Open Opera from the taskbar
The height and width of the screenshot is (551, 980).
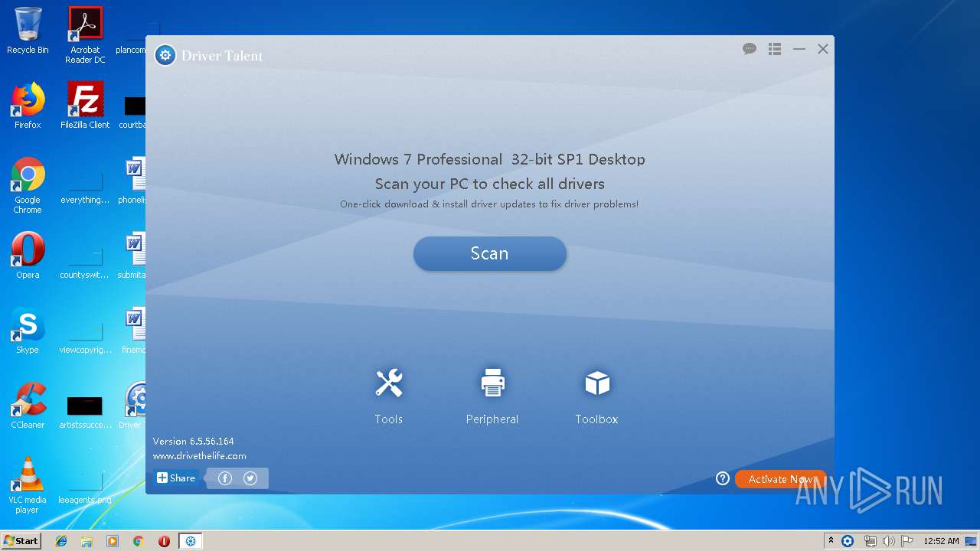click(164, 541)
